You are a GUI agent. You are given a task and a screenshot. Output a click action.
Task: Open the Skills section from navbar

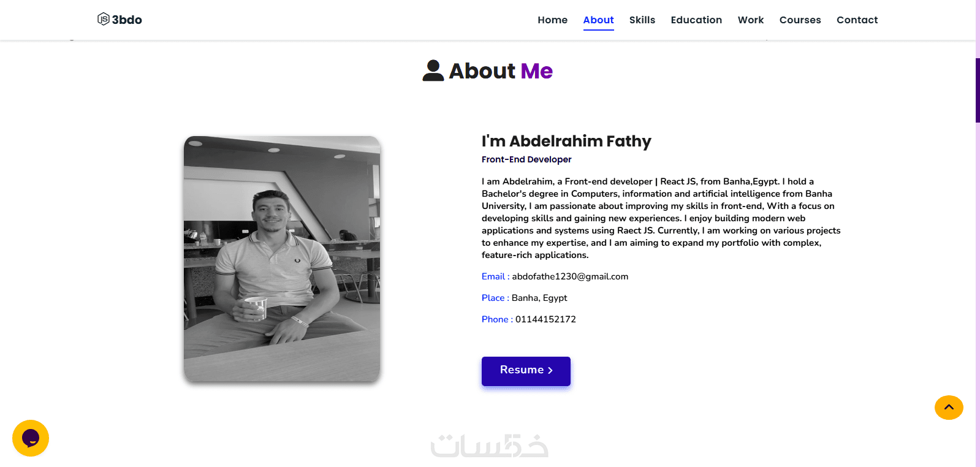(642, 20)
